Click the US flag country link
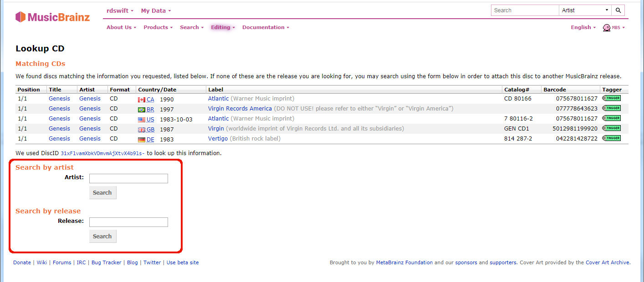Image resolution: width=644 pixels, height=282 pixels. pos(146,119)
